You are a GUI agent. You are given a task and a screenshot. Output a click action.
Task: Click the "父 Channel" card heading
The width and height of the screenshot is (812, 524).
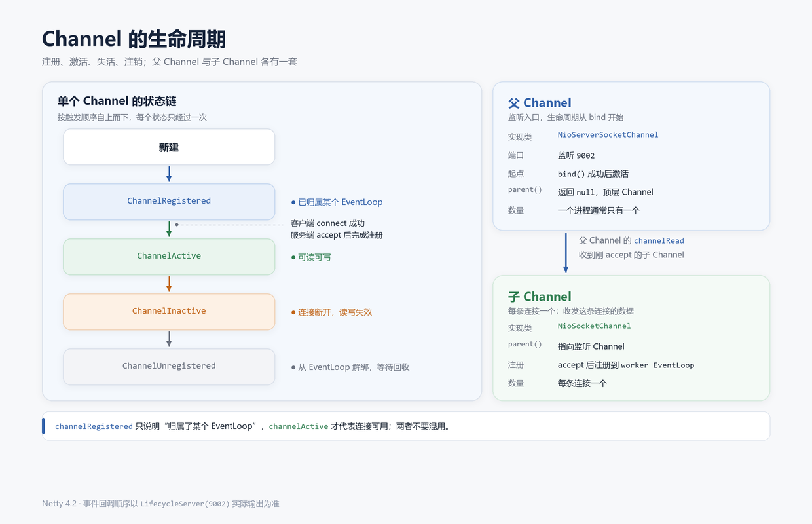click(540, 103)
